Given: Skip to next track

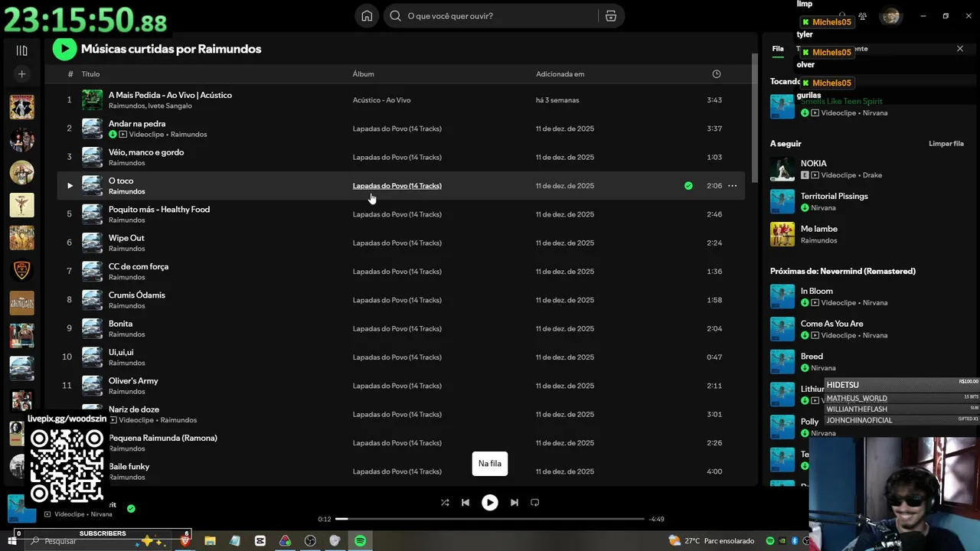Looking at the screenshot, I should pyautogui.click(x=514, y=503).
